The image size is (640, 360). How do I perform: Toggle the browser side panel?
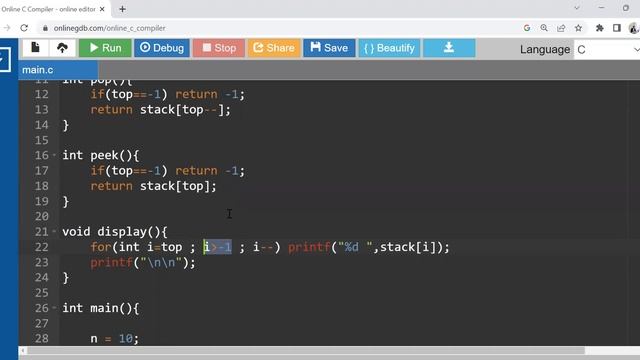click(x=617, y=28)
